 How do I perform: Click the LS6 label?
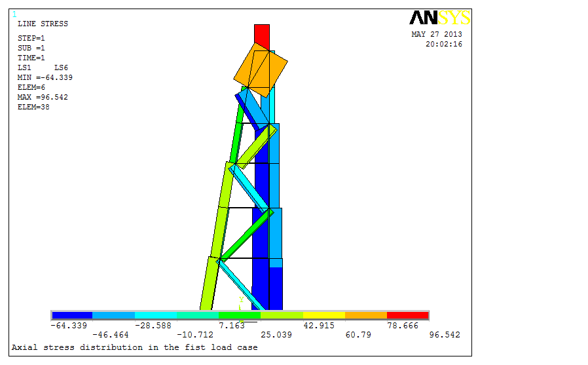pyautogui.click(x=61, y=68)
